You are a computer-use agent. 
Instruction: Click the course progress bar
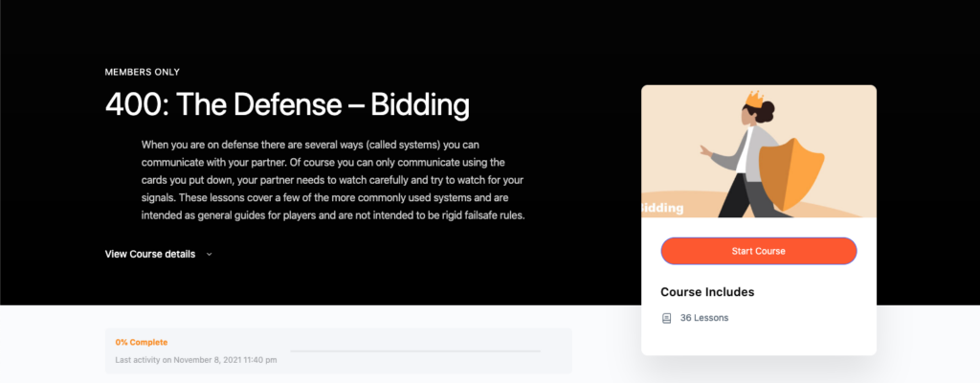click(415, 351)
